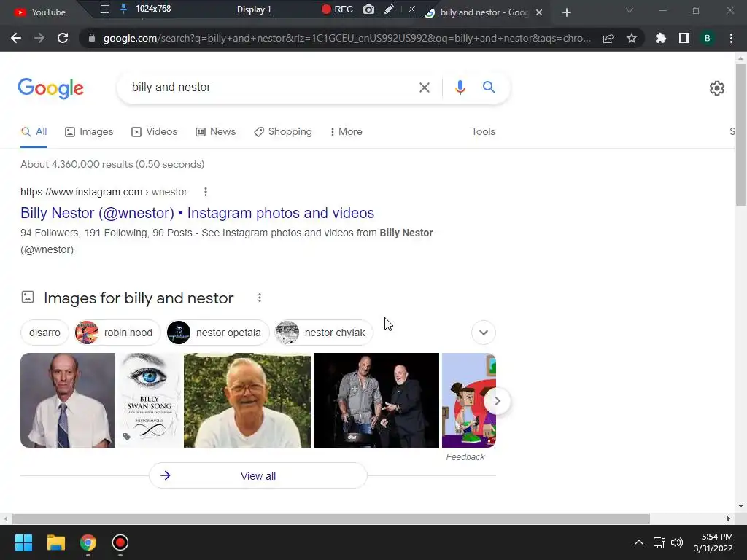Reload the current Google page
Viewport: 747px width, 560px height.
coord(63,38)
